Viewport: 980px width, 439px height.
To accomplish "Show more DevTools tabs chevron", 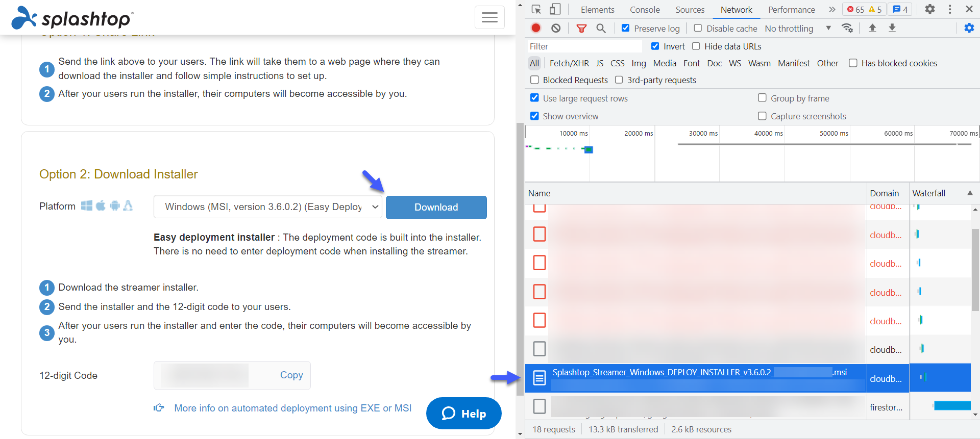I will [x=832, y=9].
